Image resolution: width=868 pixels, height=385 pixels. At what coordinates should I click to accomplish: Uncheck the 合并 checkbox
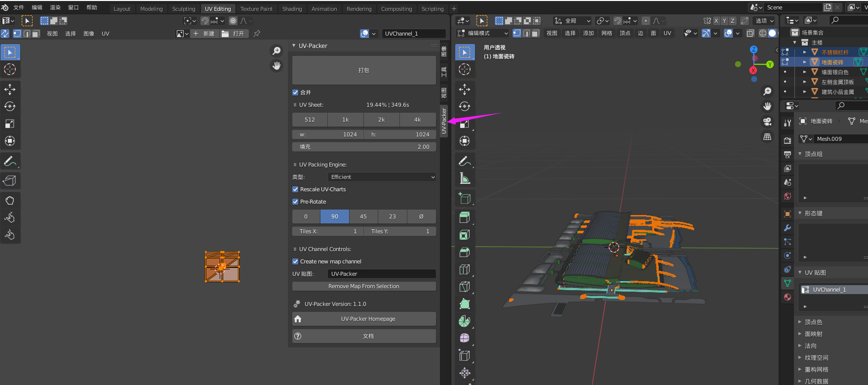point(295,92)
